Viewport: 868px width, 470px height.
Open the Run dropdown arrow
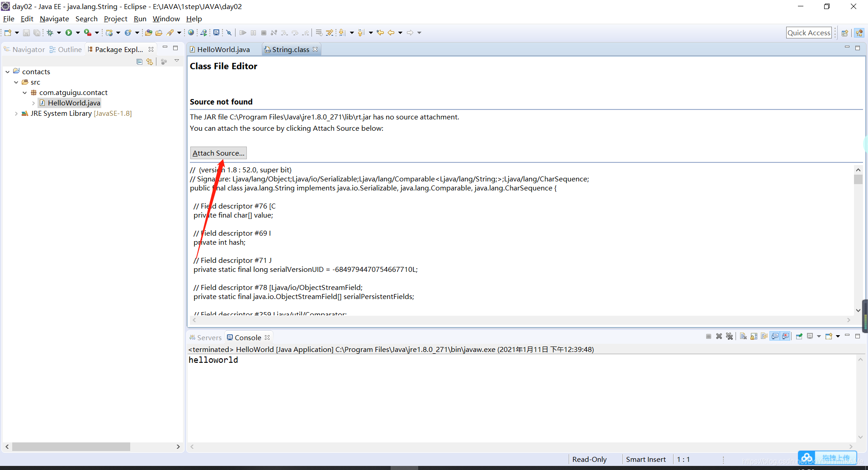point(78,33)
